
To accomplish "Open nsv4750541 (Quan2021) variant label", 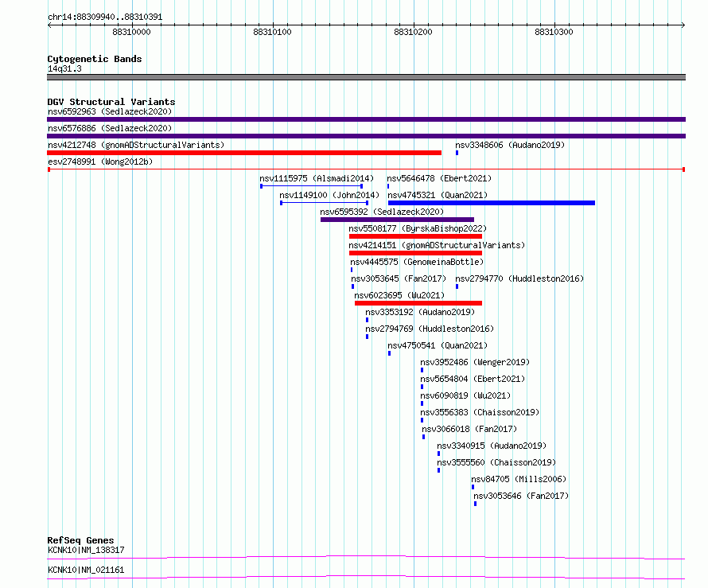I will (438, 345).
